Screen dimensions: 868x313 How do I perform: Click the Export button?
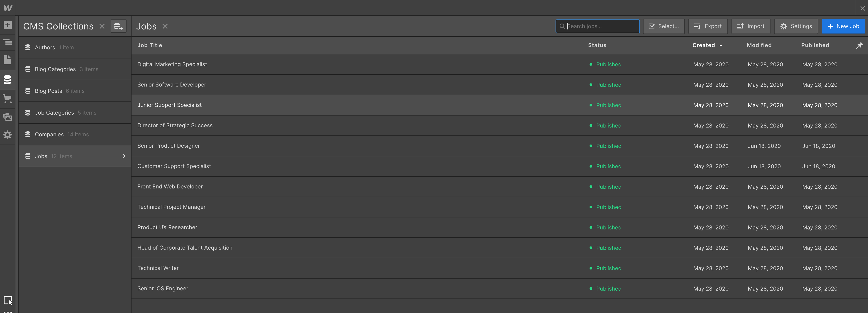tap(708, 26)
